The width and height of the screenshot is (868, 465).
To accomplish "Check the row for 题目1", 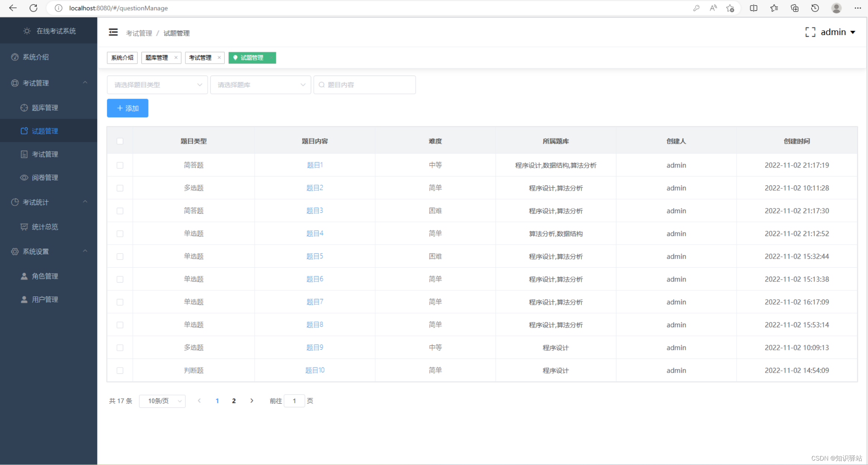I will [120, 165].
